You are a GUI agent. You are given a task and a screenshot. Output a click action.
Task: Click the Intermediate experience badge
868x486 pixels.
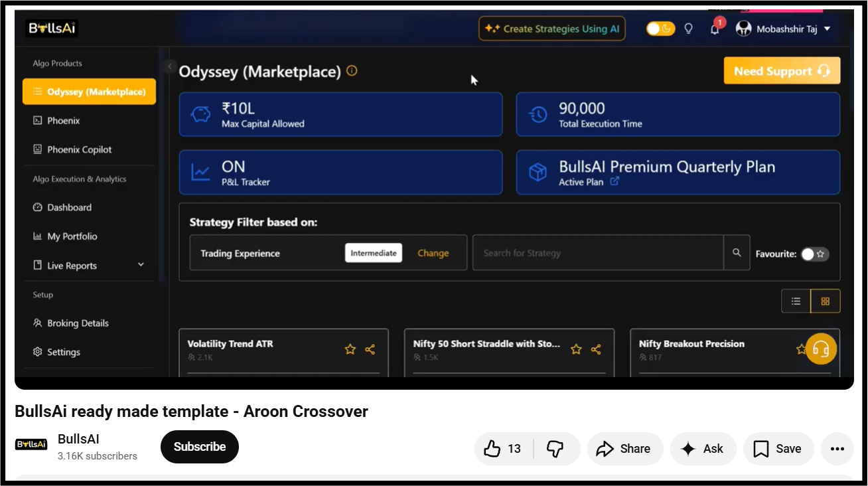(374, 253)
